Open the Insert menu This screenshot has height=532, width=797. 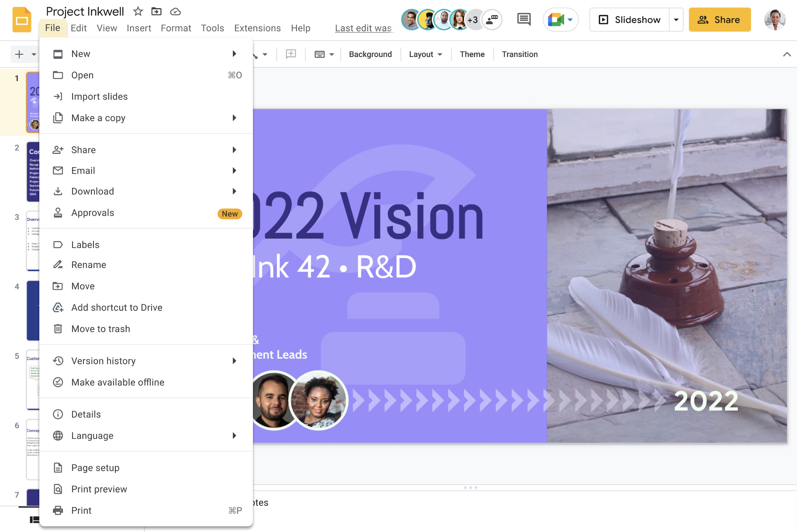(139, 28)
